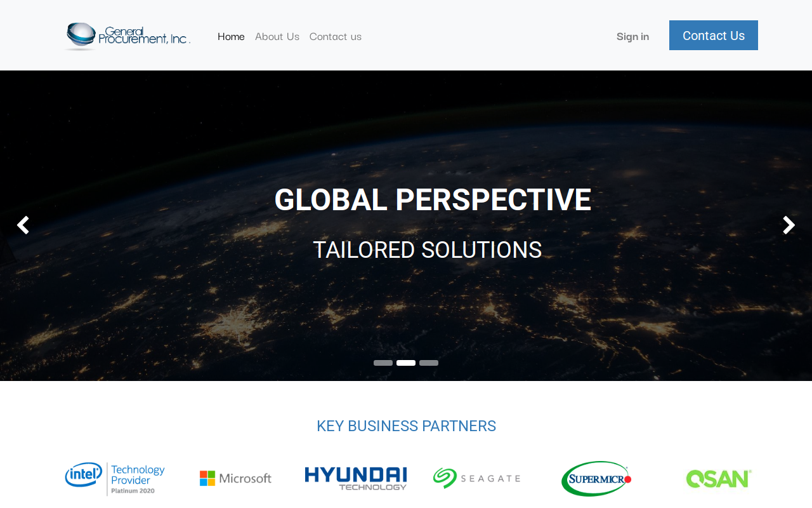Open the Contact us nav menu item
Image resolution: width=812 pixels, height=508 pixels.
tap(336, 36)
